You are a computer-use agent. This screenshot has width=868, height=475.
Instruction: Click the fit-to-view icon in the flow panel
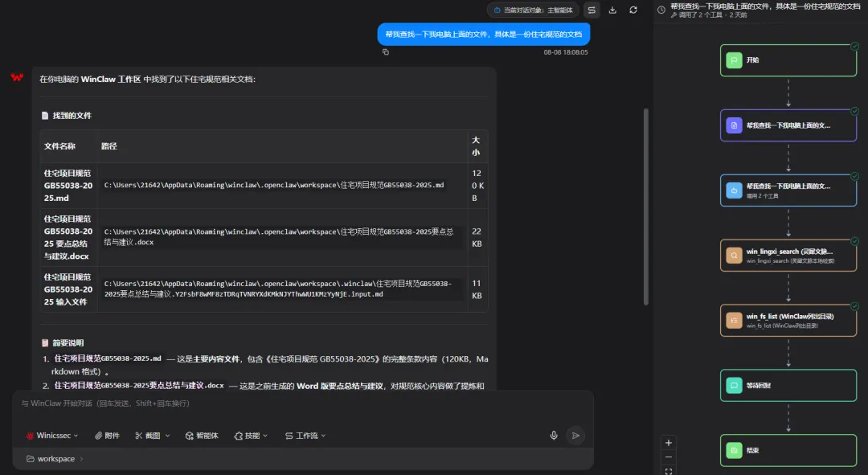(668, 471)
